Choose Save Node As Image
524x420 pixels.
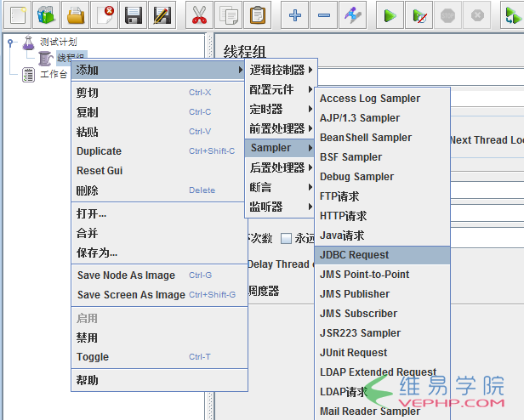[159, 275]
